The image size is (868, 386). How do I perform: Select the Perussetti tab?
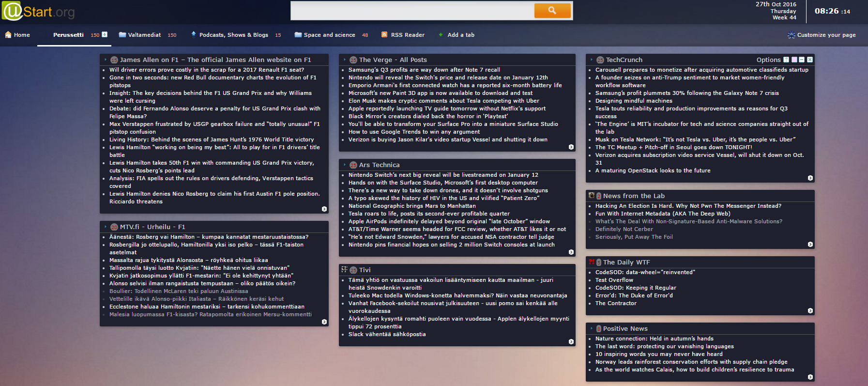coord(68,35)
